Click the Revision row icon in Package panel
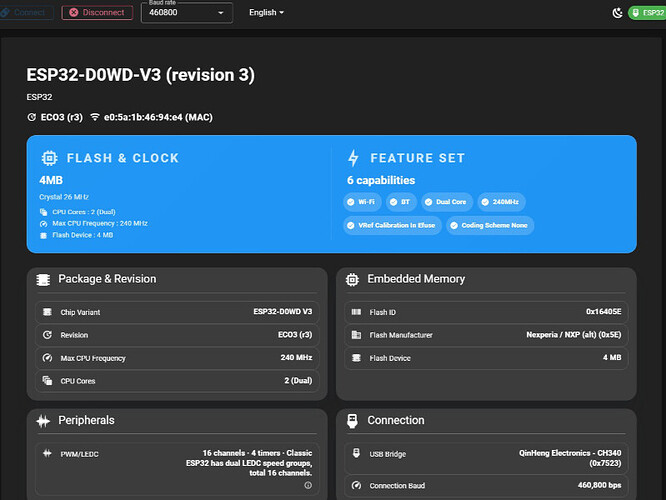Image resolution: width=666 pixels, height=500 pixels. click(x=47, y=335)
